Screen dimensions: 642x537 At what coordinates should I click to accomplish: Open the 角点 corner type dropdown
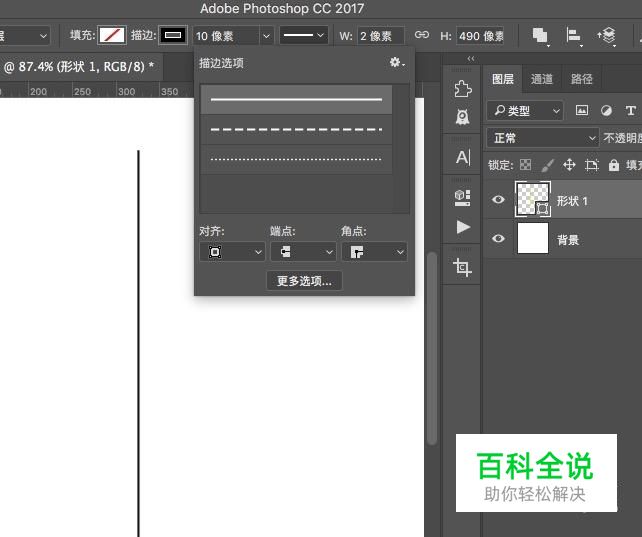pyautogui.click(x=374, y=252)
